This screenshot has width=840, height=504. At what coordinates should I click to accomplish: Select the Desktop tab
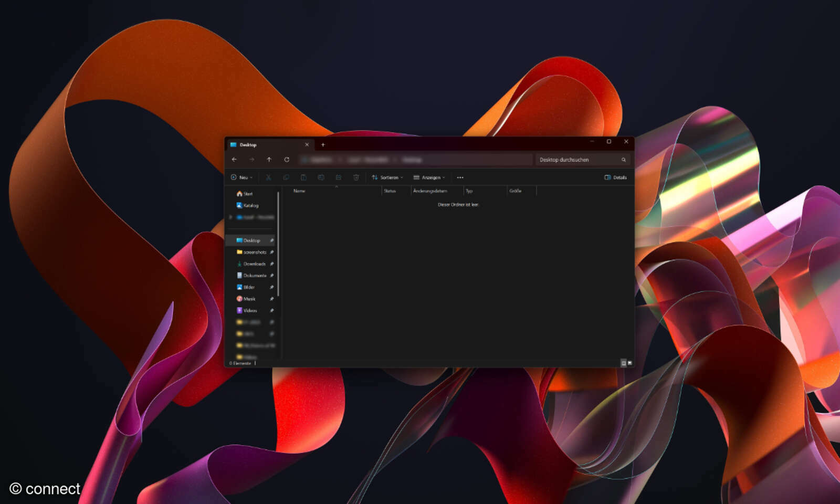[x=248, y=145]
